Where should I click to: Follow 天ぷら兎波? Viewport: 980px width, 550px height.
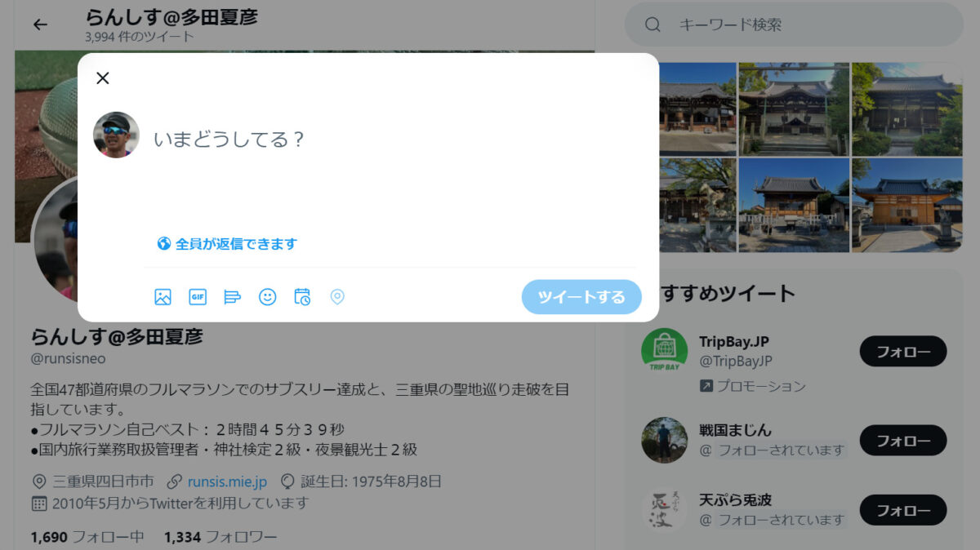pyautogui.click(x=903, y=510)
